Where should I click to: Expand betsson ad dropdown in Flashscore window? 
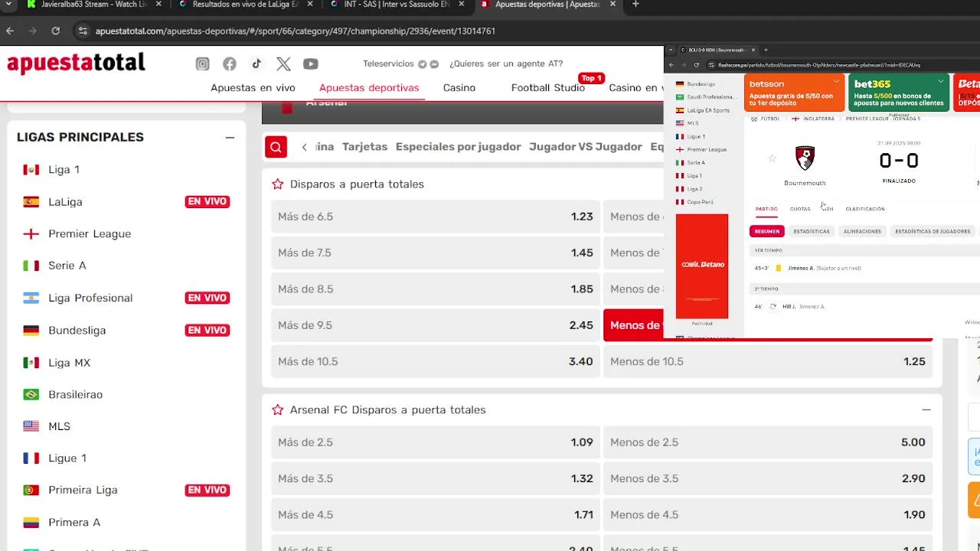click(x=836, y=81)
